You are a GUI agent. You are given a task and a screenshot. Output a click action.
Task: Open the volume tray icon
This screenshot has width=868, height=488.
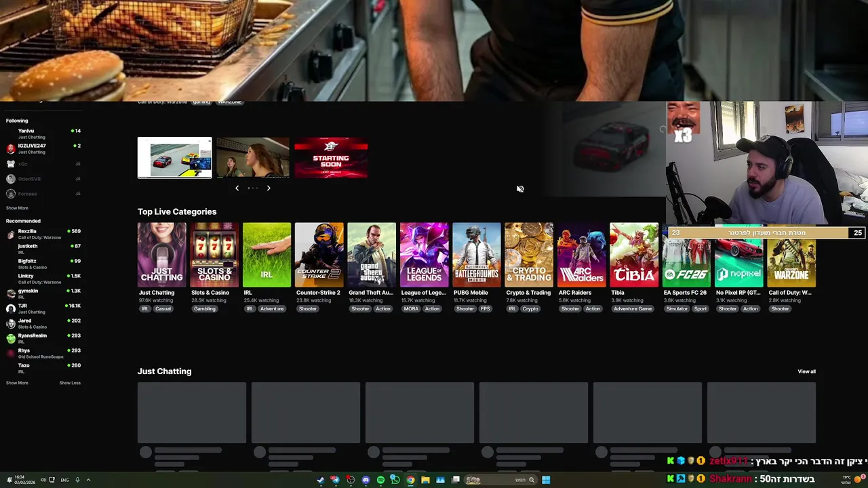pos(43,480)
